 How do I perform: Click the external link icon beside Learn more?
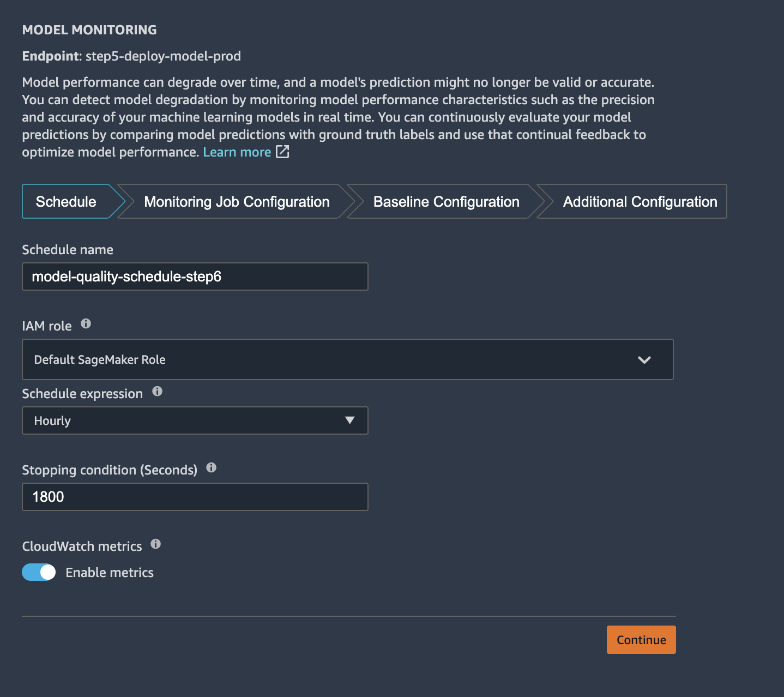[x=282, y=152]
